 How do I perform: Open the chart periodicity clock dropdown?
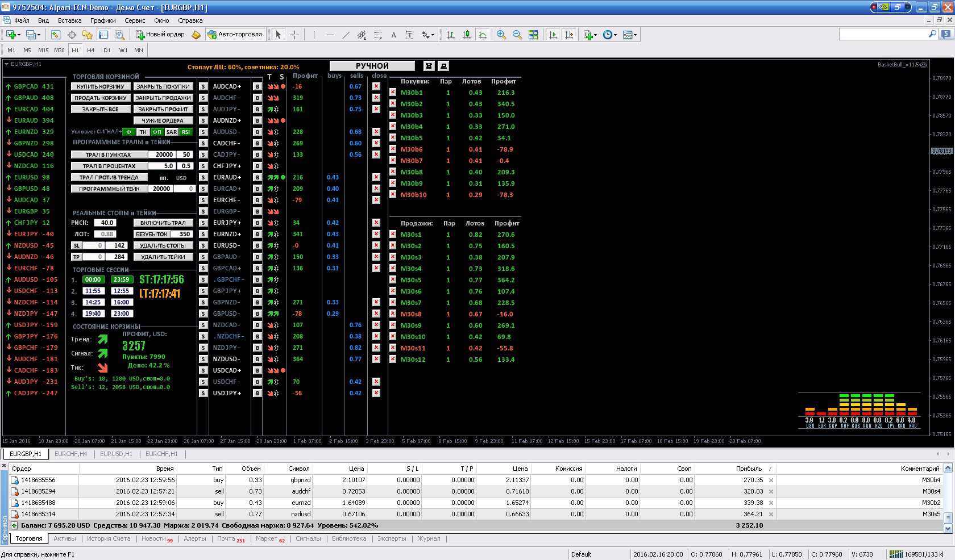click(611, 35)
